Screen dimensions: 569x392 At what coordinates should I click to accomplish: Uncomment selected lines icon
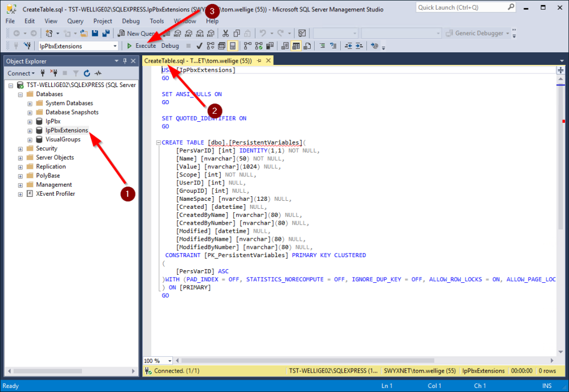pyautogui.click(x=333, y=46)
